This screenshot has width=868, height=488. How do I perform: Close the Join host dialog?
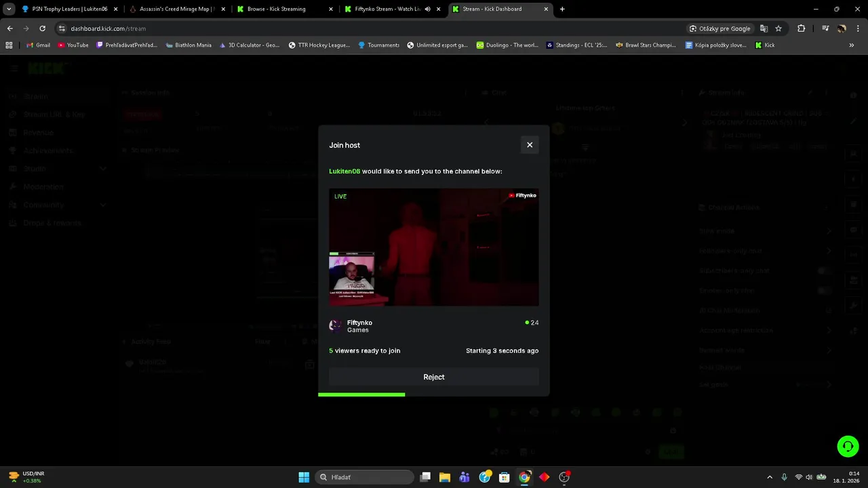click(x=530, y=145)
